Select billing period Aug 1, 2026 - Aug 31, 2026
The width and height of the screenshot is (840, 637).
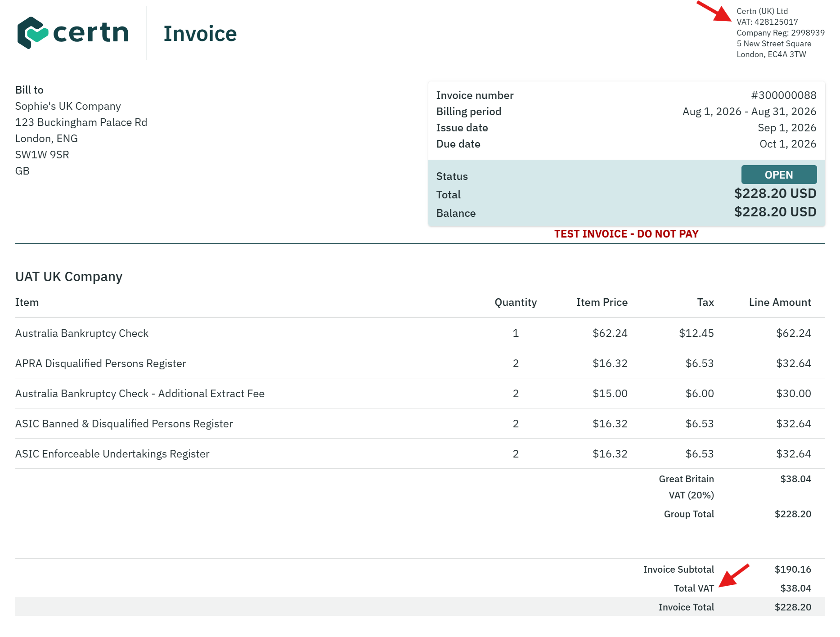click(749, 112)
